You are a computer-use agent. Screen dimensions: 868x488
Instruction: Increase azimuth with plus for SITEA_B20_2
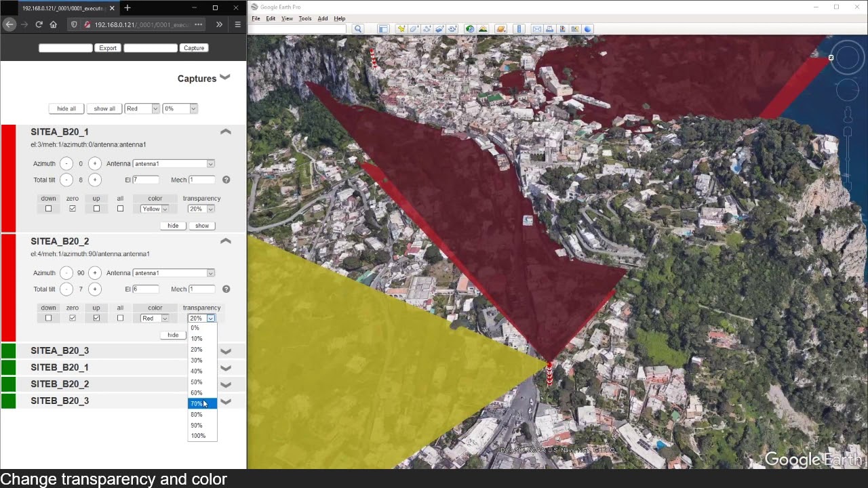95,272
